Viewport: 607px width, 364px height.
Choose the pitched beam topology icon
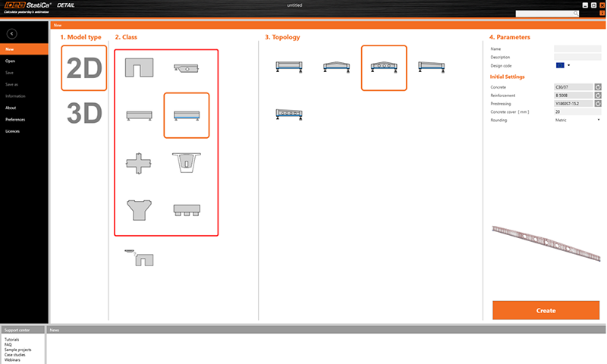click(x=336, y=67)
